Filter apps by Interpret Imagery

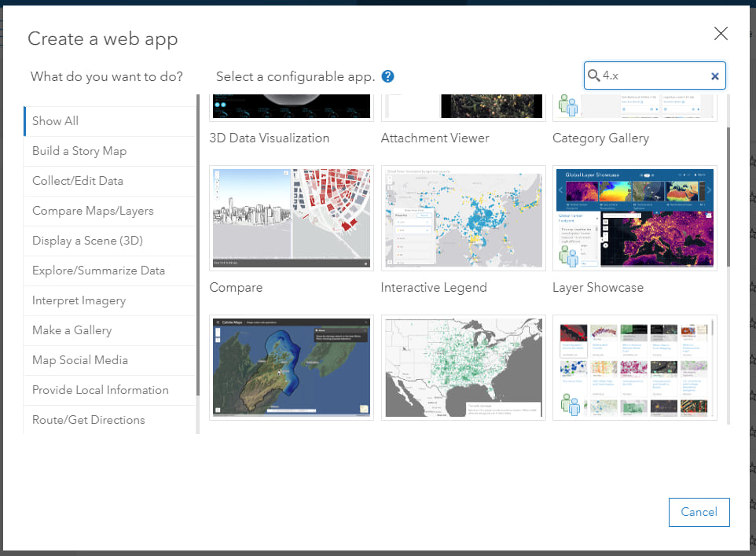point(79,300)
